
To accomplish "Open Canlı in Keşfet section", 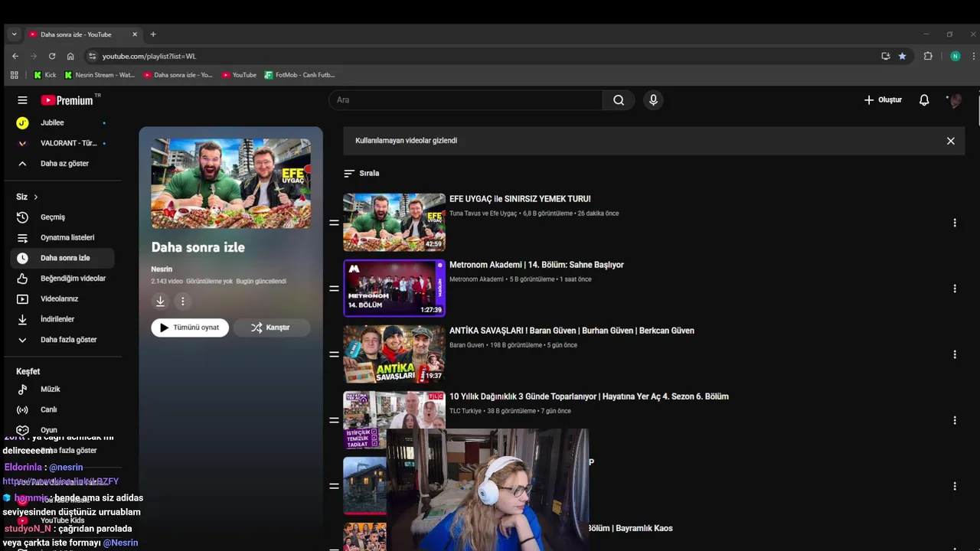I will click(x=63, y=410).
